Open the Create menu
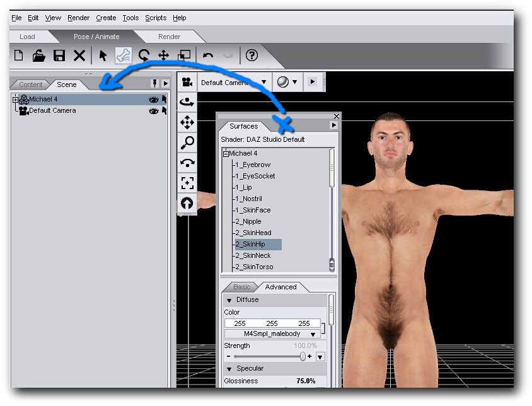Viewport: 532px width, 406px height. pos(106,18)
